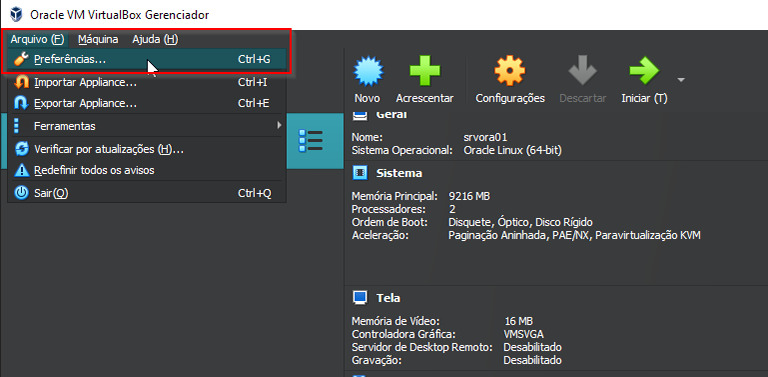Click the grayed Descartar down-arrow icon
Screen dimensions: 768x377
[582, 71]
